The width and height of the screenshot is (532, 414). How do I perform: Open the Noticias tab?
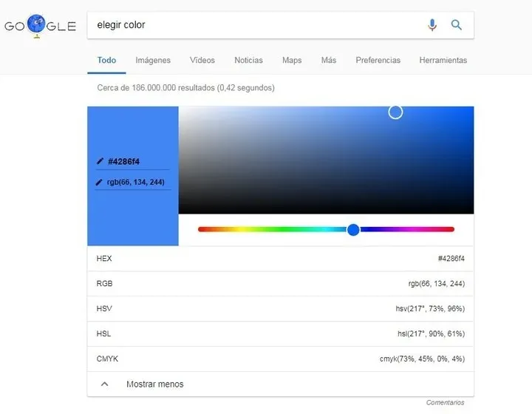[248, 61]
